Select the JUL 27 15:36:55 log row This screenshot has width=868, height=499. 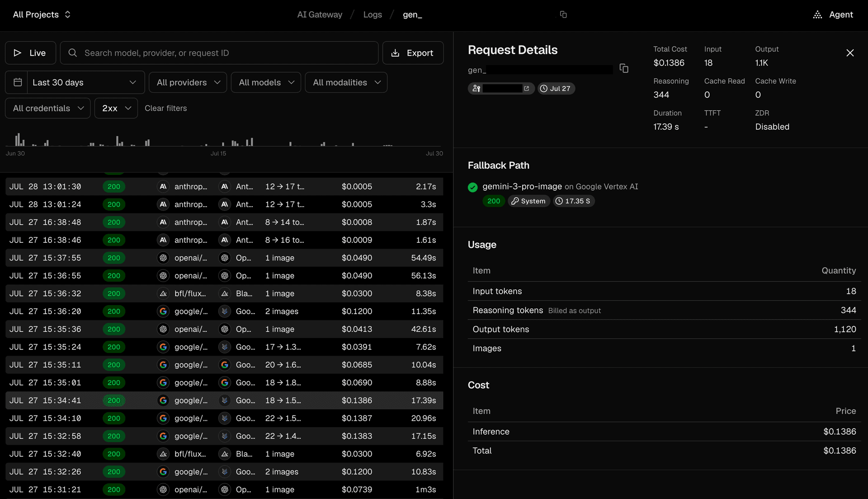[224, 276]
